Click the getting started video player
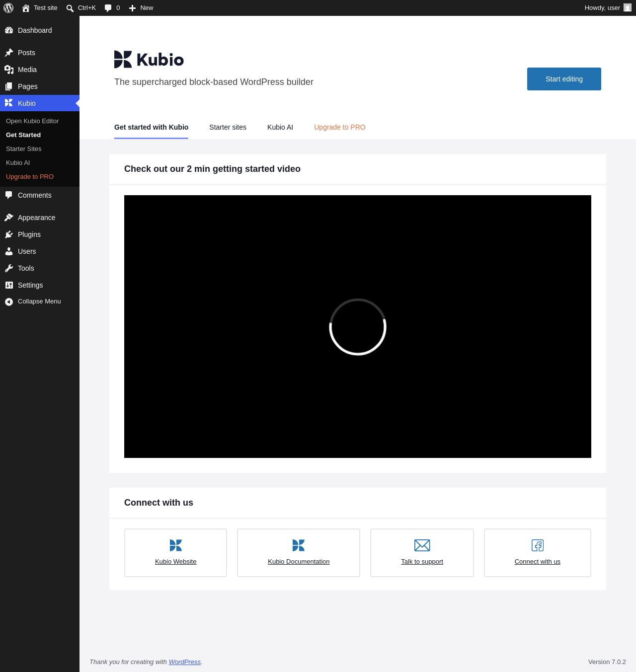The width and height of the screenshot is (636, 672). click(358, 327)
